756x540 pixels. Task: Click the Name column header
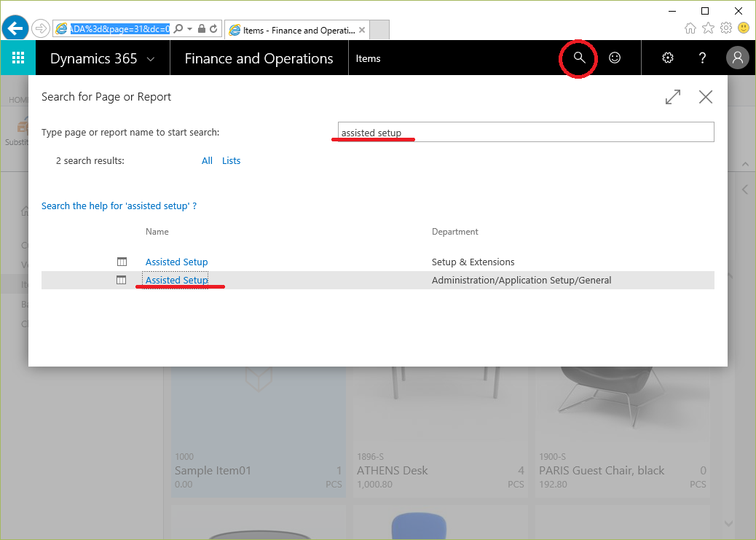(x=157, y=232)
